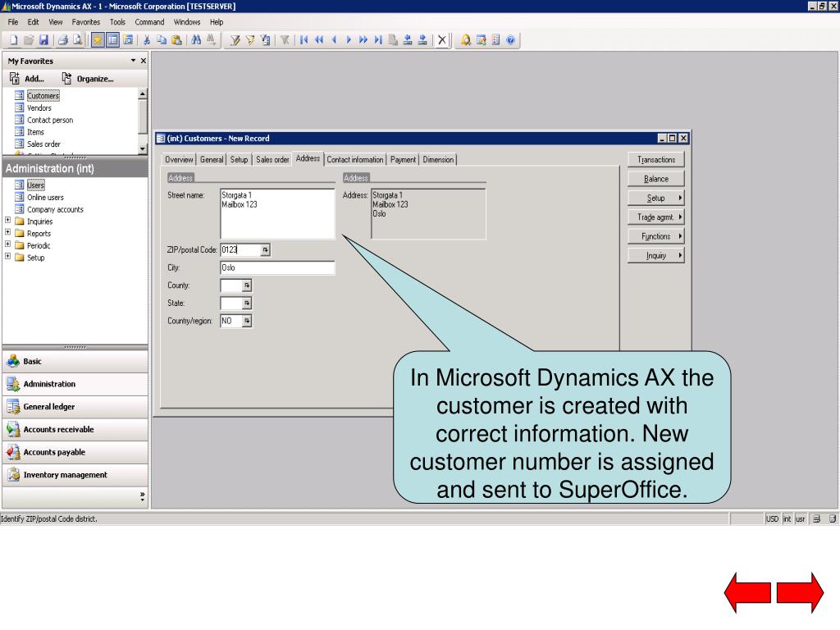
Task: Click the New record toolbar icon
Action: click(14, 40)
